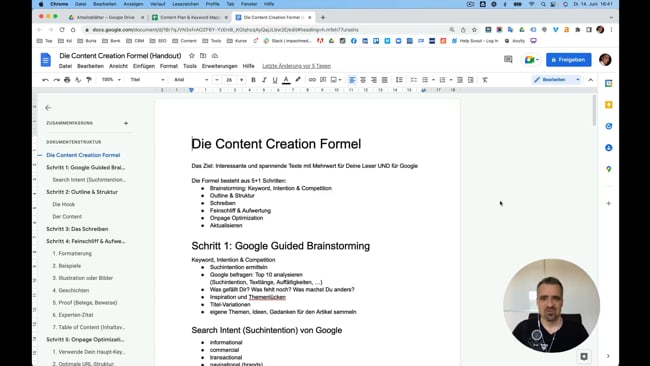Open the Erweiterungen menu
Screen dimensions: 650x366
220,66
